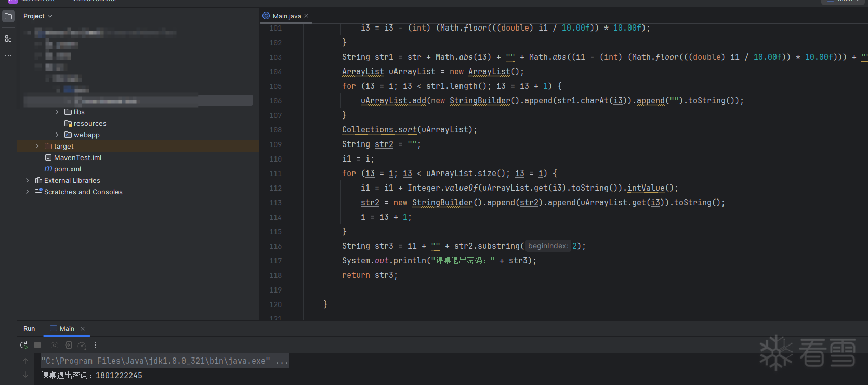Expand the libs folder
Screen dimensions: 868x385
point(57,112)
